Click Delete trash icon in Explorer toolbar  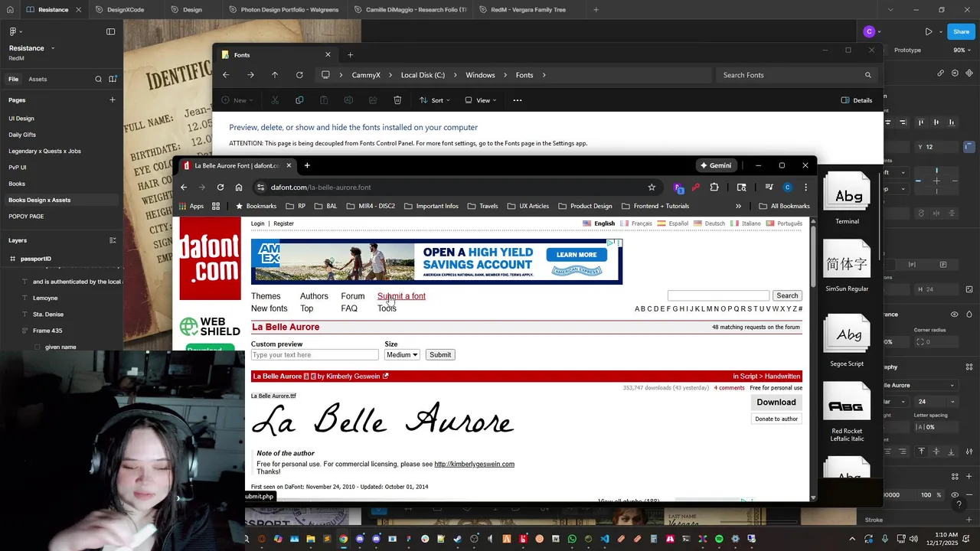pyautogui.click(x=397, y=100)
